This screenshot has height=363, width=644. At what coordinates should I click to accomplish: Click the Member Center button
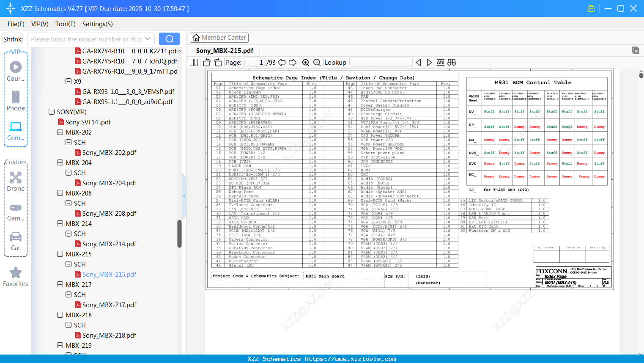pos(219,38)
